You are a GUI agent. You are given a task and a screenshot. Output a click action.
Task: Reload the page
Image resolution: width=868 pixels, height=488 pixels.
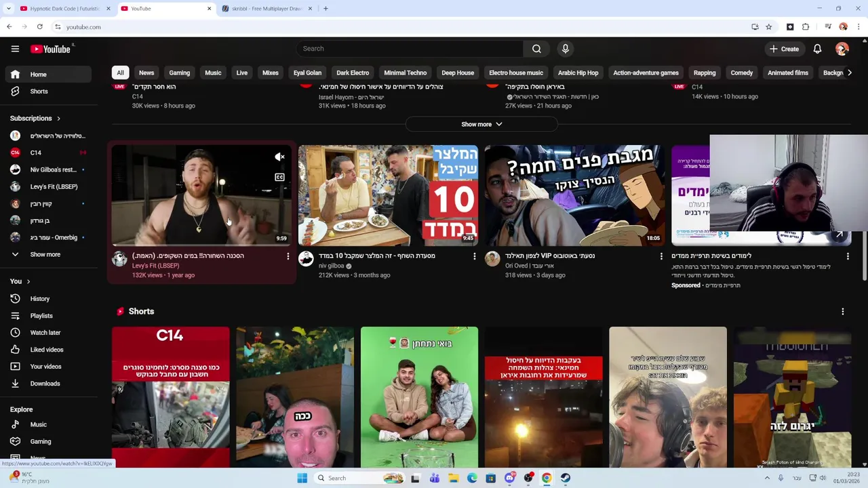(40, 27)
